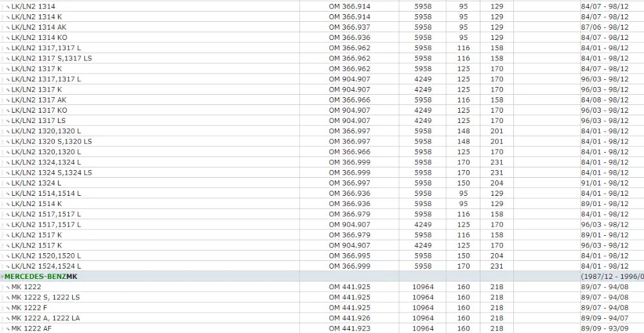
Task: Click the icon beside LK/LN2 1524,1524 L
Action: point(8,267)
